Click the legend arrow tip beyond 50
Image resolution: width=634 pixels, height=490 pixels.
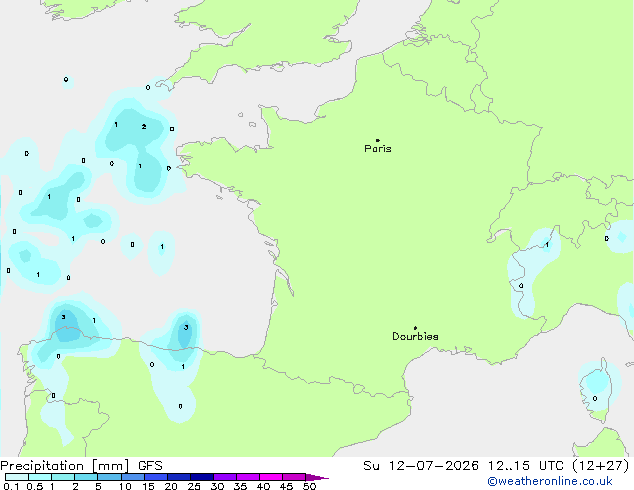coord(317,477)
